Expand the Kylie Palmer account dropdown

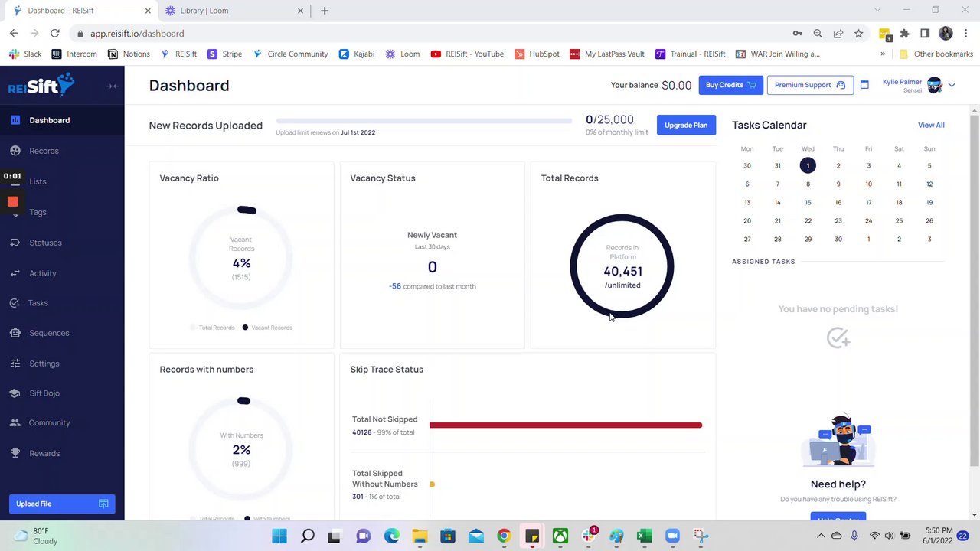point(952,85)
